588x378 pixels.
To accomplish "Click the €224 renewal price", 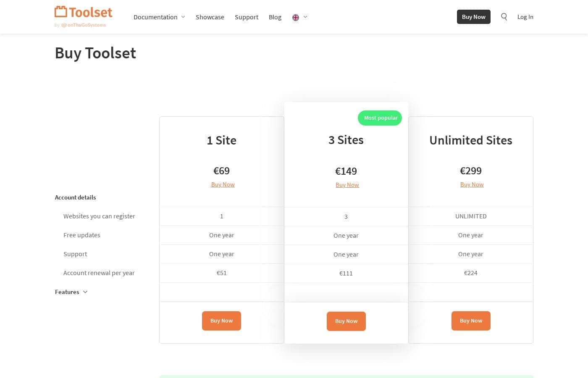I will pyautogui.click(x=471, y=273).
